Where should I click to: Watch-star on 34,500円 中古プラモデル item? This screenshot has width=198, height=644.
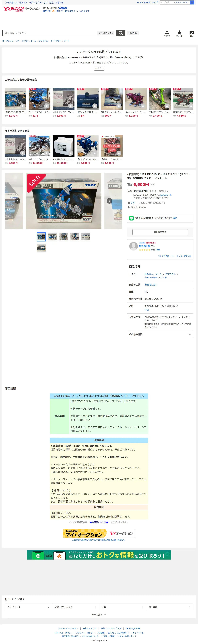pos(47,153)
